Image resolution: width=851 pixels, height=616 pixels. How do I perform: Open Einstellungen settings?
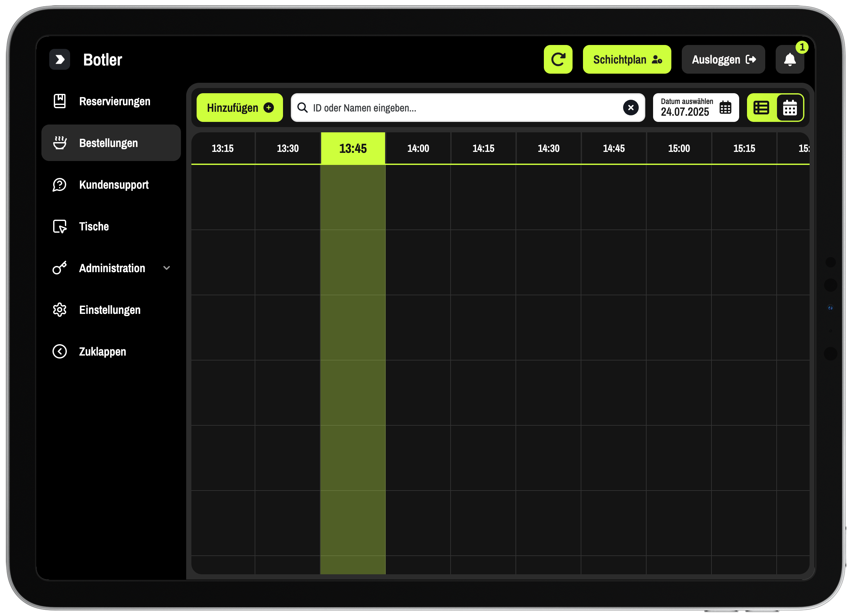(110, 310)
